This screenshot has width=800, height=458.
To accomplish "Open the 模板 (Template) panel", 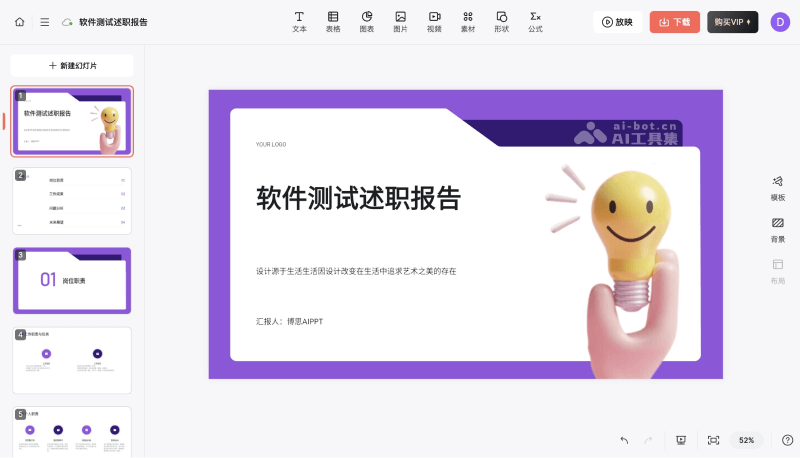I will (x=777, y=188).
